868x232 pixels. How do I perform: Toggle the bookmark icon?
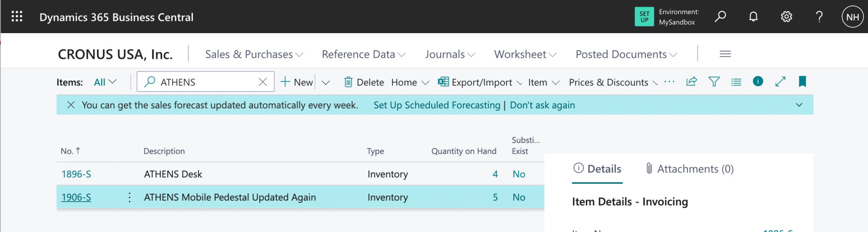pyautogui.click(x=802, y=81)
